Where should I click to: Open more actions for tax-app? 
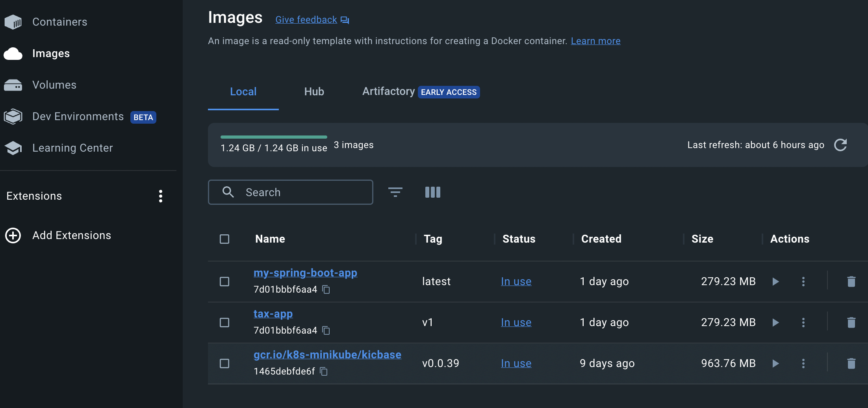(x=803, y=323)
